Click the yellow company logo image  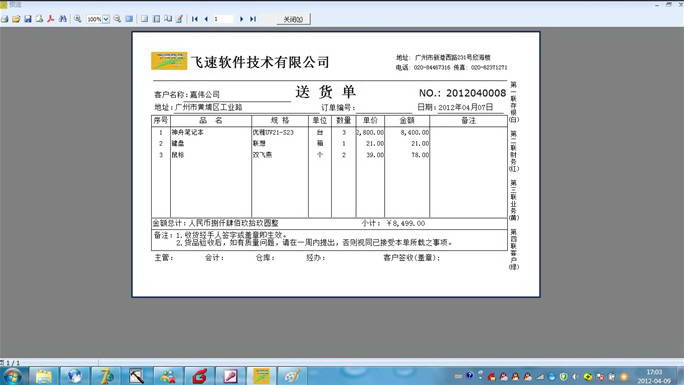point(169,61)
